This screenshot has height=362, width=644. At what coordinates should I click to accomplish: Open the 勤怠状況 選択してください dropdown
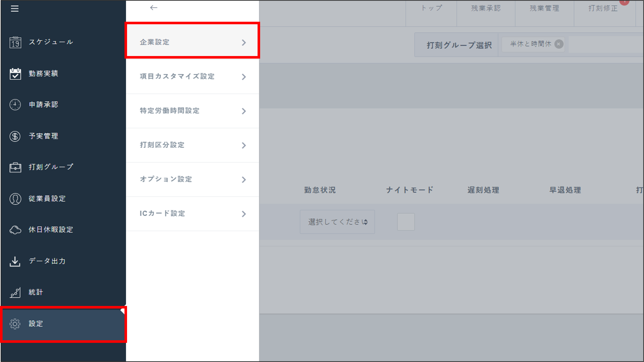[337, 222]
